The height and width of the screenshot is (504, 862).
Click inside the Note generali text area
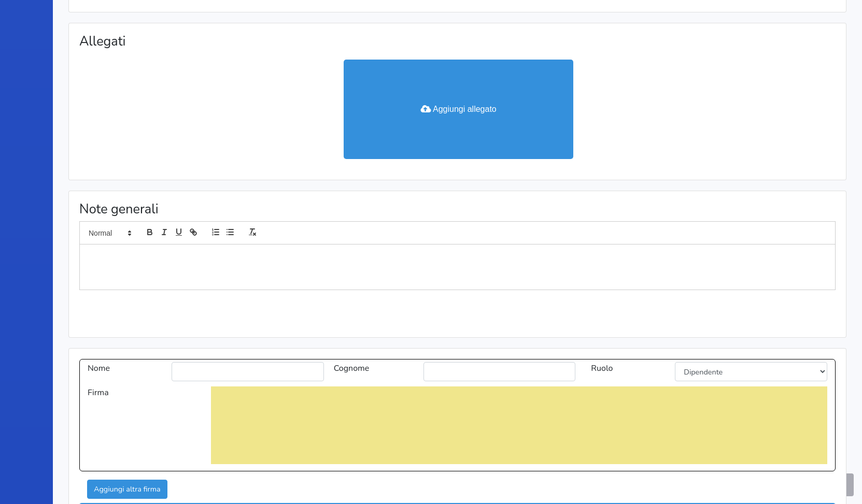457,267
